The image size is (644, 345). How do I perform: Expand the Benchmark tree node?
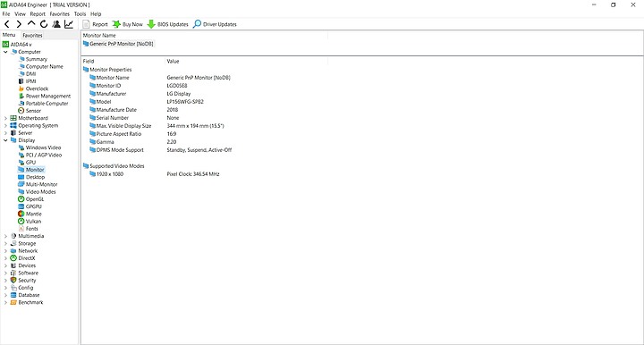[5, 303]
